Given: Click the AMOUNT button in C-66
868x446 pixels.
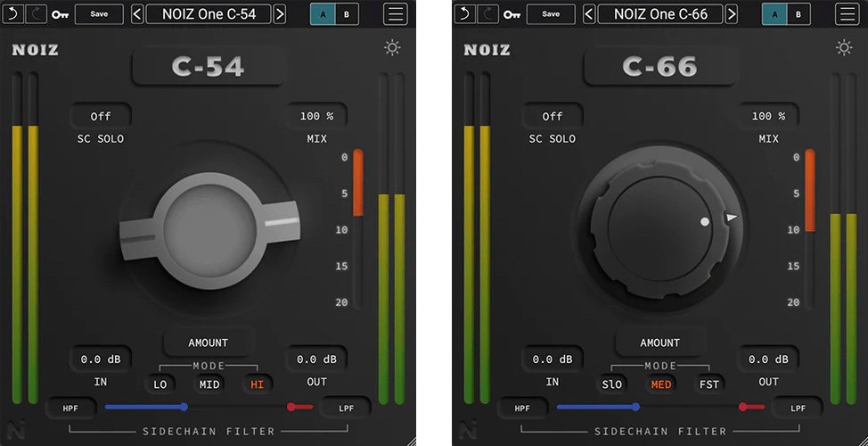Looking at the screenshot, I should (x=659, y=343).
